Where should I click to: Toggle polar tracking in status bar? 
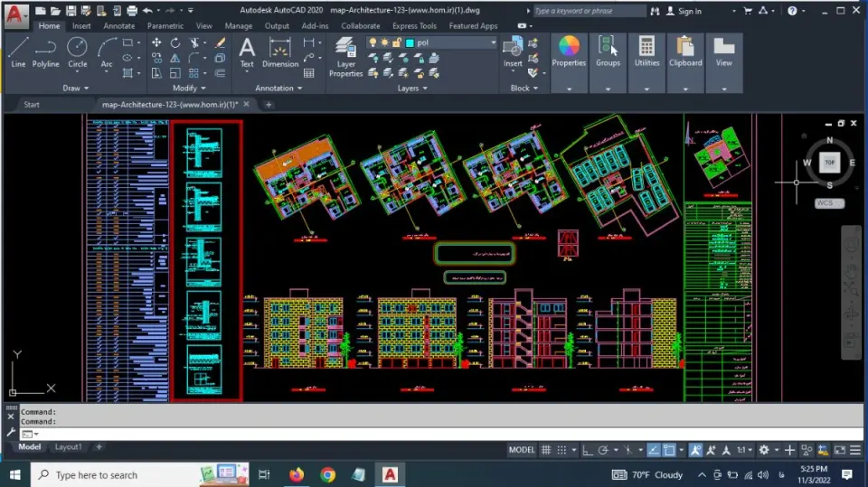pyautogui.click(x=603, y=450)
